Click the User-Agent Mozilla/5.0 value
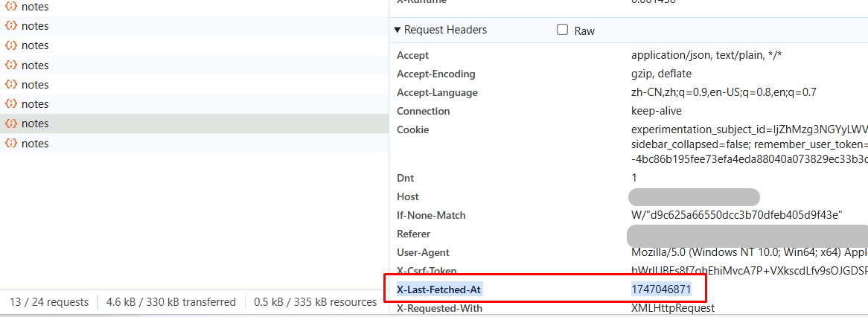This screenshot has width=868, height=317. tap(744, 252)
